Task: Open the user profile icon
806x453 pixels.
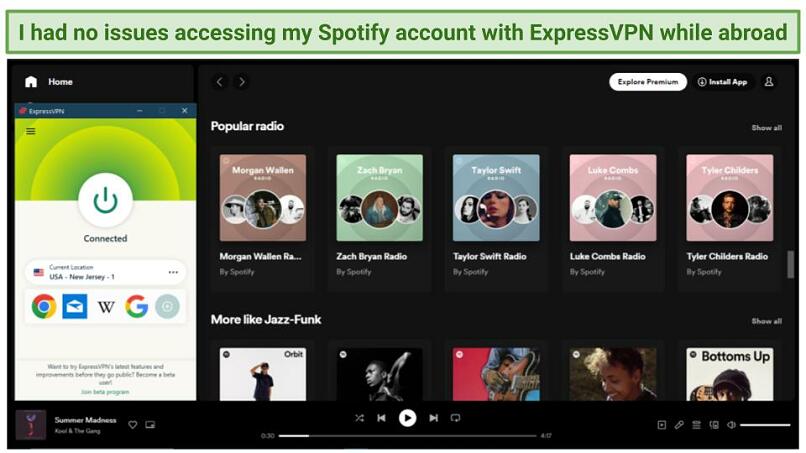Action: (x=768, y=82)
